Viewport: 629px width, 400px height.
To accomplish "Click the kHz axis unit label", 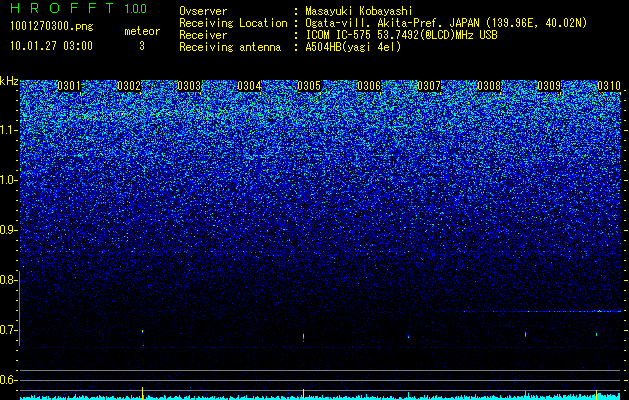I will tap(9, 81).
